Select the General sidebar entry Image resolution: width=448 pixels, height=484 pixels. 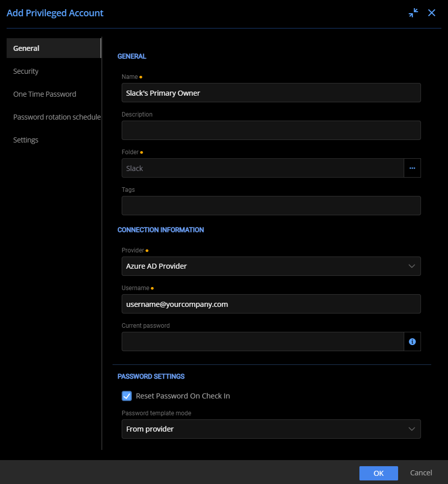[x=26, y=48]
